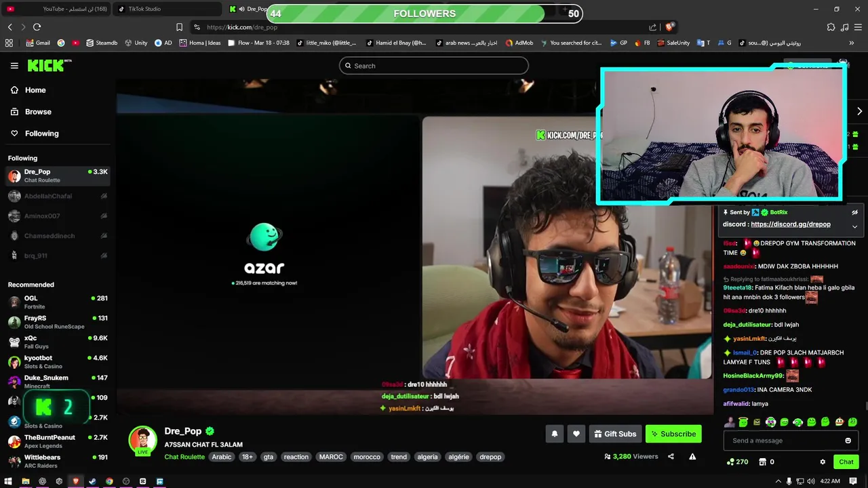Click the share stream icon

tap(671, 457)
